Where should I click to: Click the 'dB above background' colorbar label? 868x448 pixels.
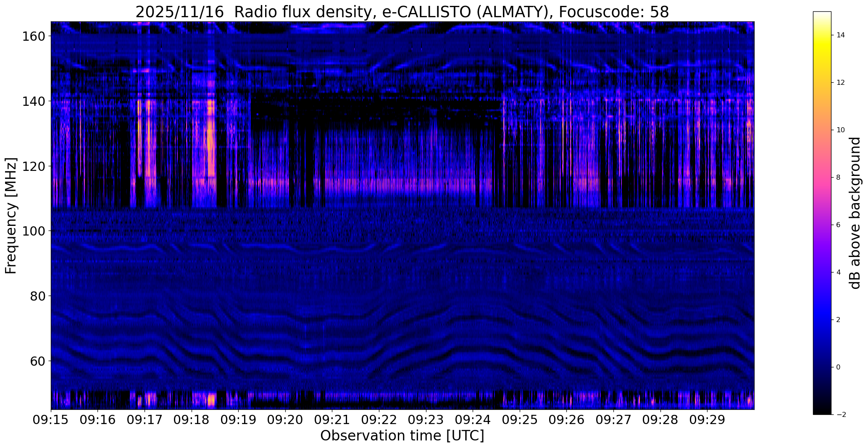[855, 213]
